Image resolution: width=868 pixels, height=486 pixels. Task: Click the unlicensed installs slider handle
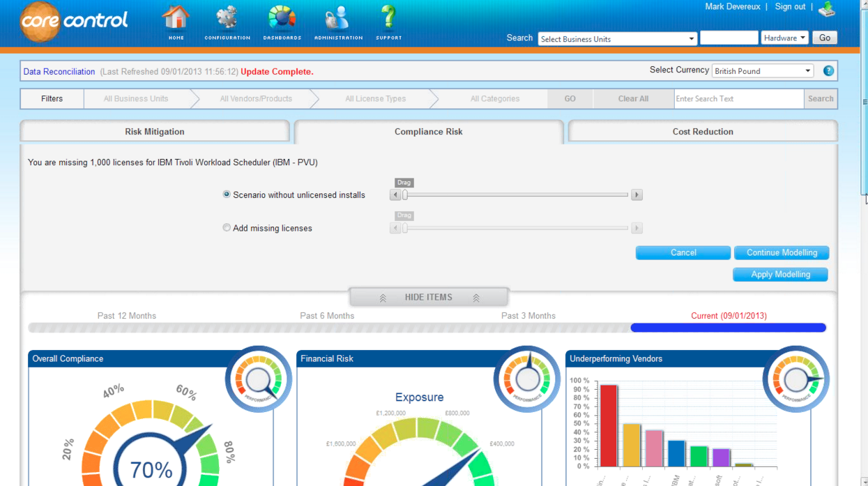point(404,195)
